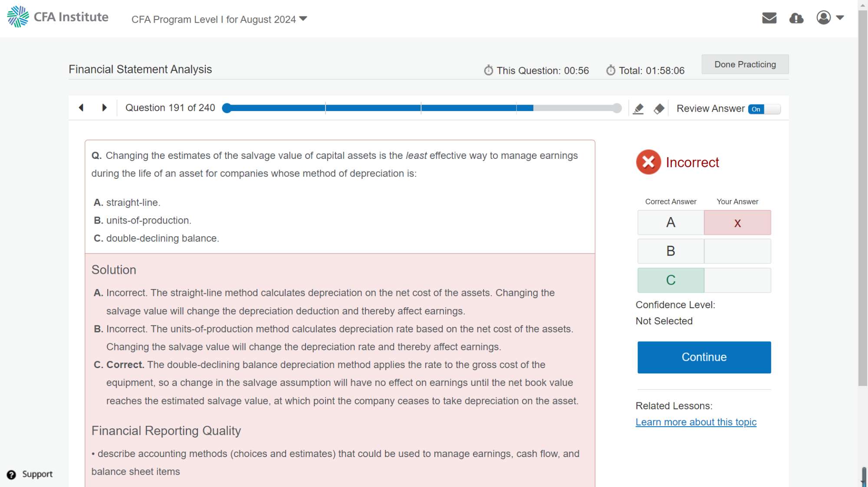Viewport: 868px width, 487px height.
Task: Expand CFA Program Level I dropdown
Action: (219, 19)
